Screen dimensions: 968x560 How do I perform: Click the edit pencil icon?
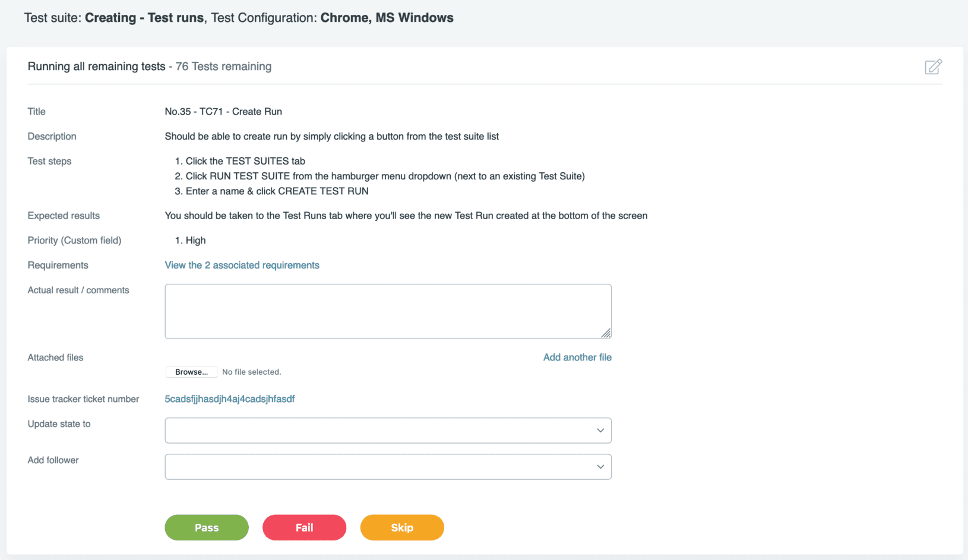coord(933,67)
